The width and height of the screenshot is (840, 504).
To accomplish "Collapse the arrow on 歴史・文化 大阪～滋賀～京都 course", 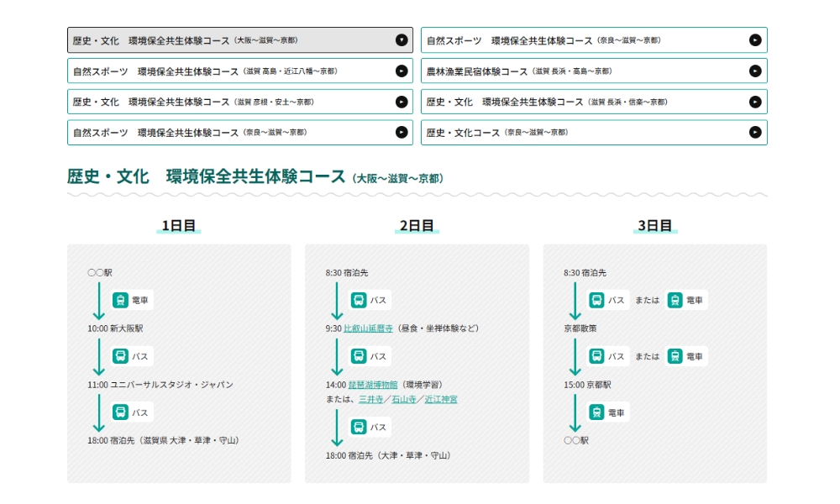I will click(x=402, y=40).
